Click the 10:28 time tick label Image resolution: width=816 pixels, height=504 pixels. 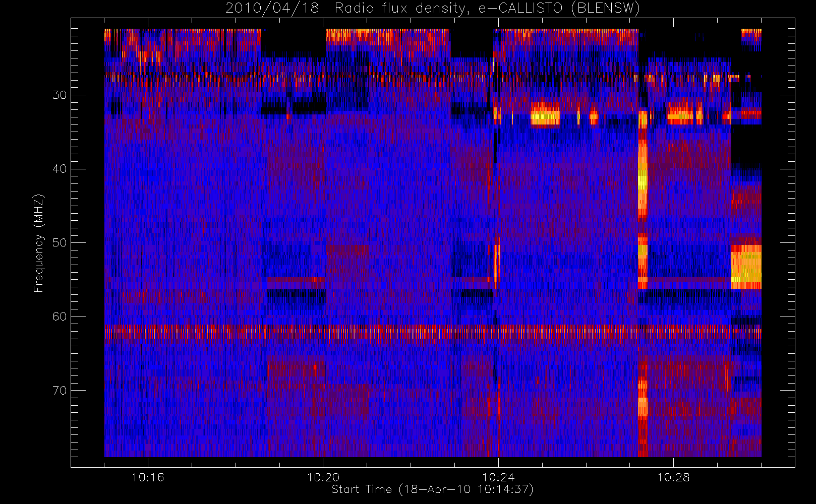[673, 477]
